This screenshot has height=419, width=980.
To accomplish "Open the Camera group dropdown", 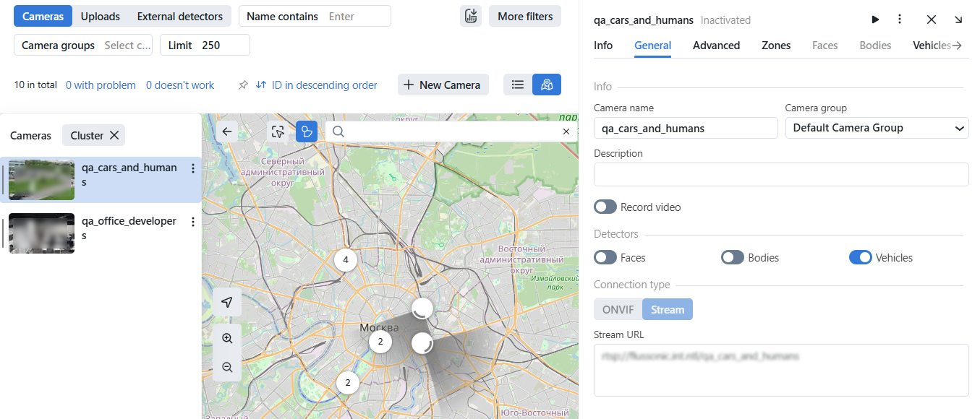I will (x=877, y=128).
